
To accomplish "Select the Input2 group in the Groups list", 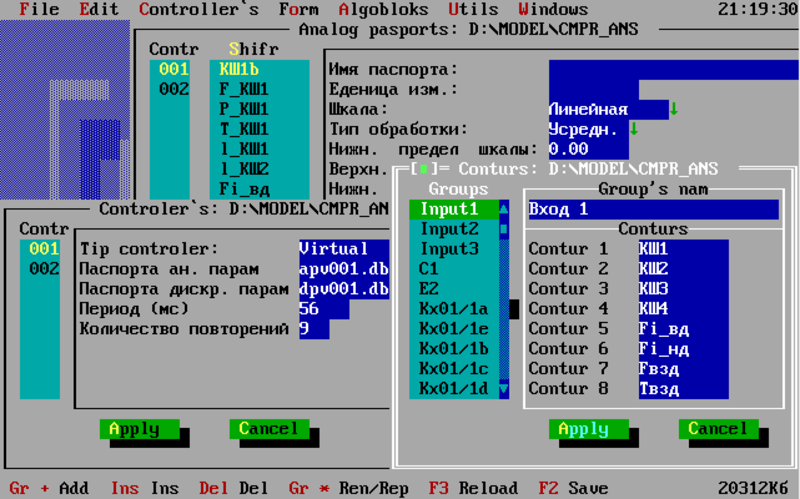I will 449,229.
